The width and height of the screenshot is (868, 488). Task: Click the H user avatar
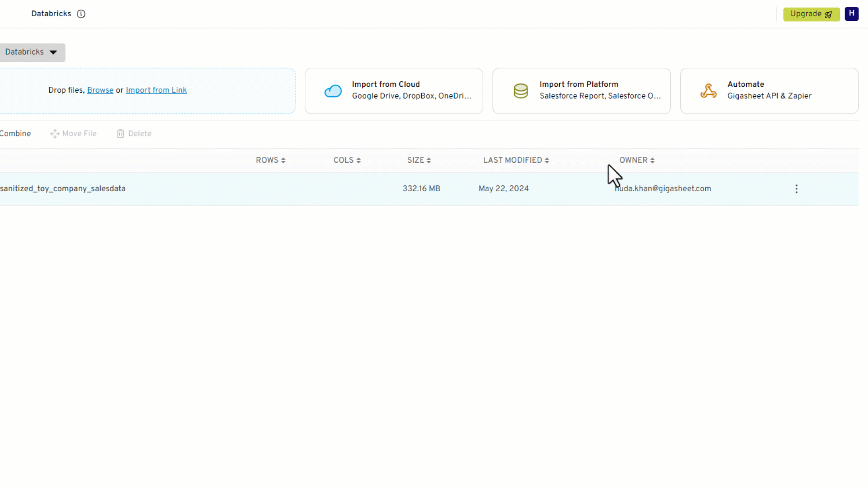[x=852, y=14]
